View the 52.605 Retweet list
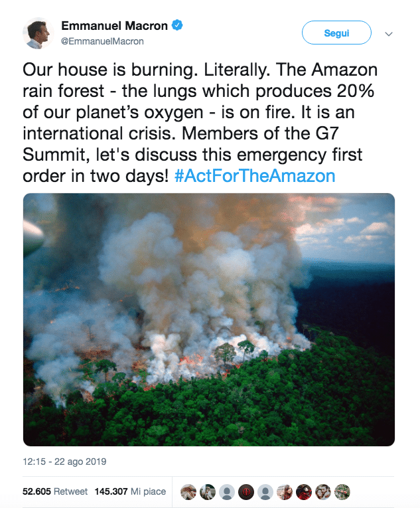The width and height of the screenshot is (420, 508). click(55, 492)
